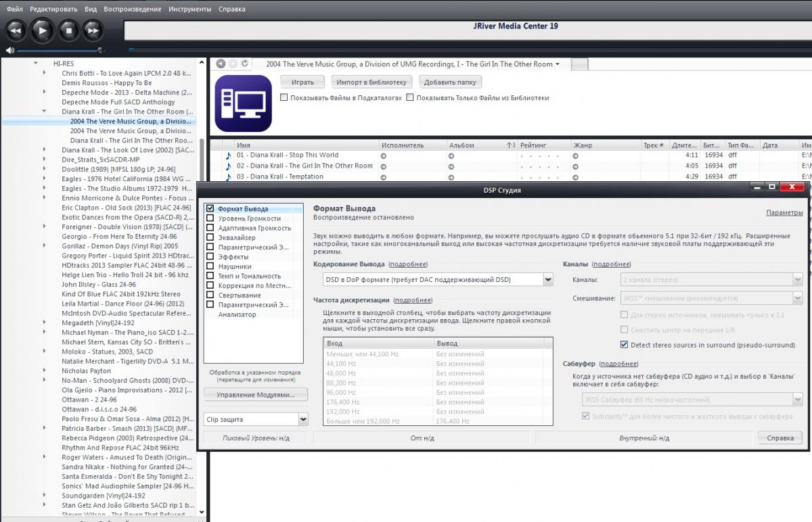This screenshot has width=812, height=522.
Task: Click the large computer monitor icon
Action: pos(243,103)
